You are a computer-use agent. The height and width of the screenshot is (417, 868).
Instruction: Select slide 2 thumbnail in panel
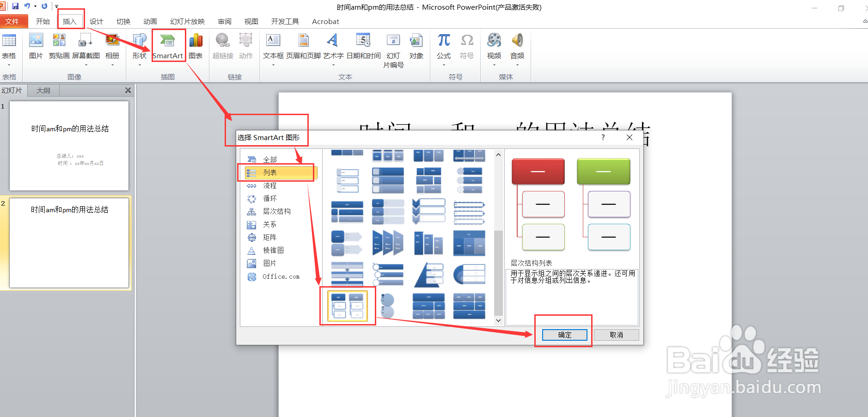coord(69,243)
